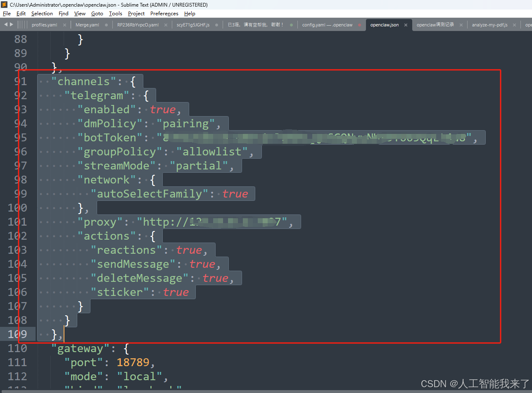
Task: Close the profiles.yaml tab
Action: [x=64, y=25]
